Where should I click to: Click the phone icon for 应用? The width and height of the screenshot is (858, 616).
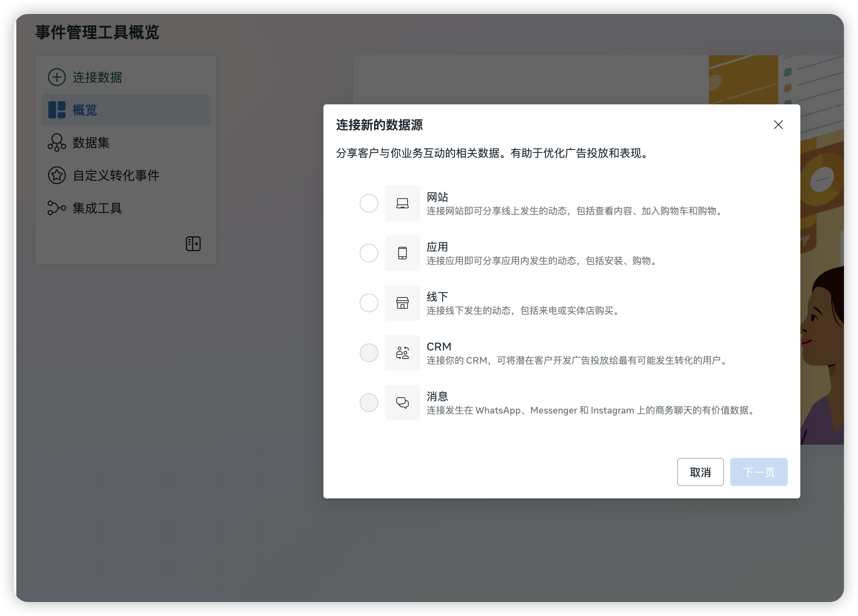point(402,253)
